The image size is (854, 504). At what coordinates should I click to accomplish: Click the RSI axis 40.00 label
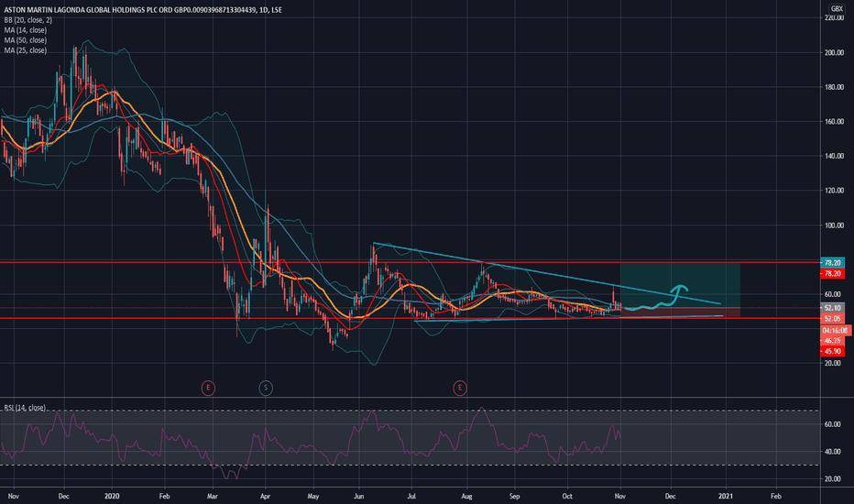pos(833,452)
